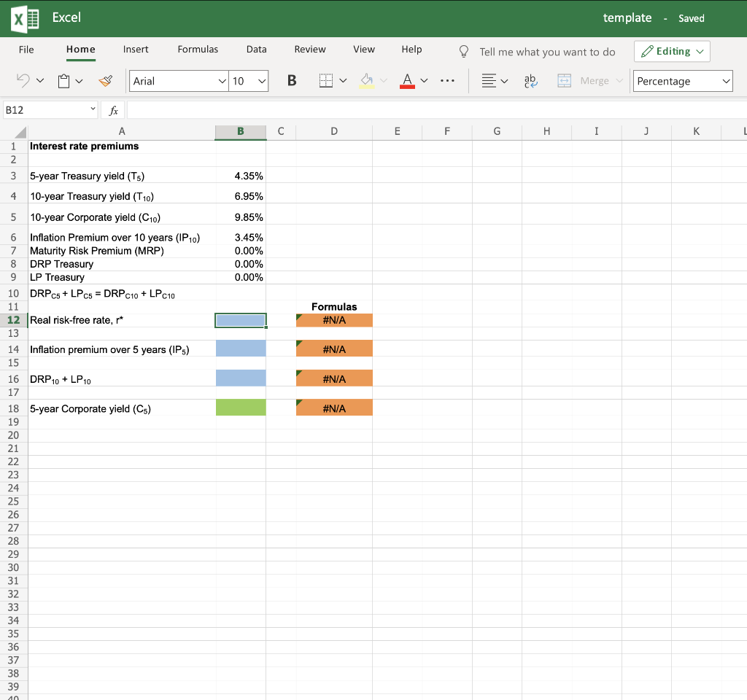Screen dimensions: 747x700
Task: Open the Name Box dropdown arrow
Action: 93,109
